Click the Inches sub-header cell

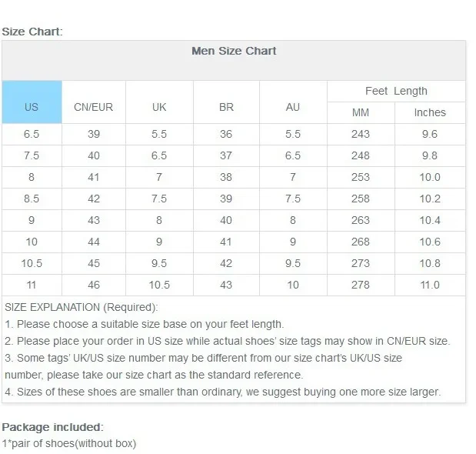tap(430, 112)
